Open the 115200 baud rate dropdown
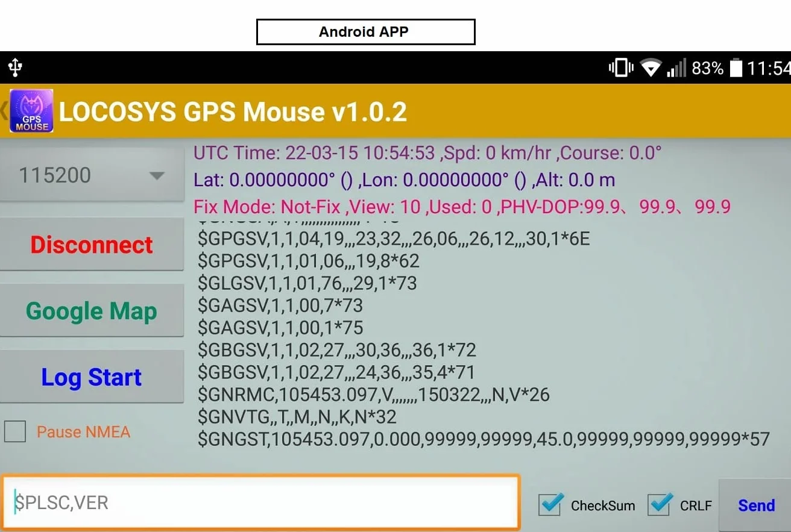Image resolution: width=791 pixels, height=532 pixels. click(x=92, y=175)
